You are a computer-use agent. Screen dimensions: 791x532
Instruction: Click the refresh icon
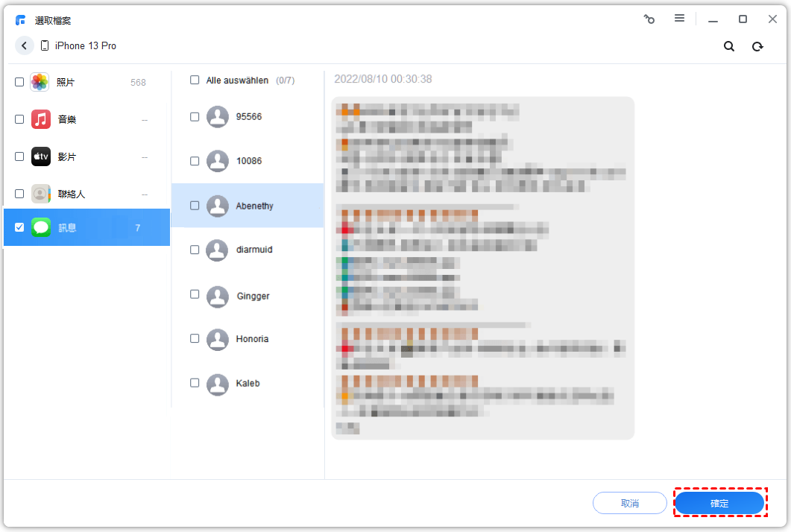[x=757, y=46]
